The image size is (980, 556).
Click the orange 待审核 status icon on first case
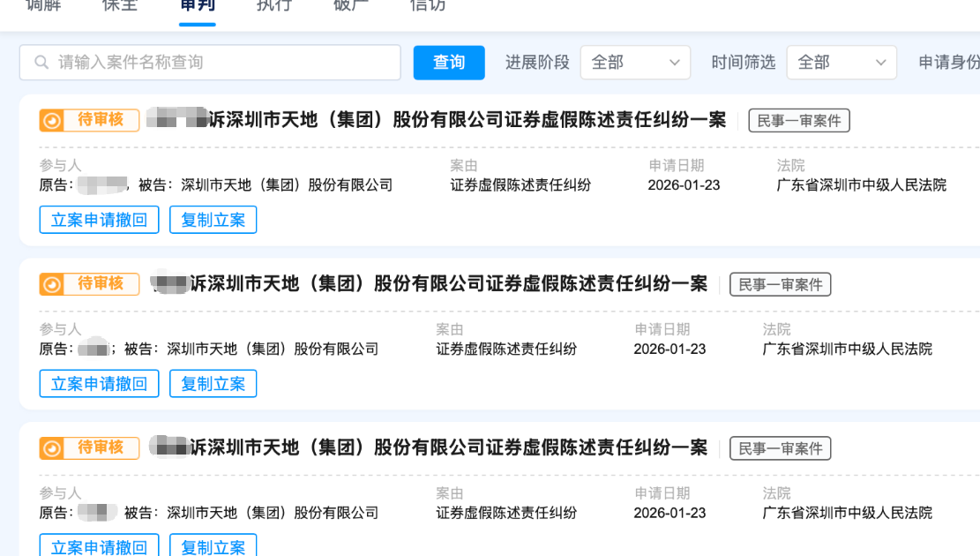pyautogui.click(x=52, y=121)
